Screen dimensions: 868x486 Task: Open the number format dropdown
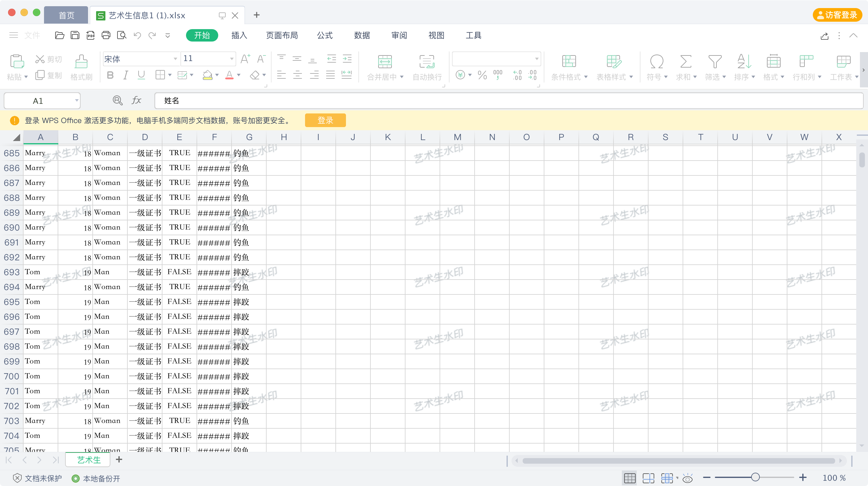536,59
